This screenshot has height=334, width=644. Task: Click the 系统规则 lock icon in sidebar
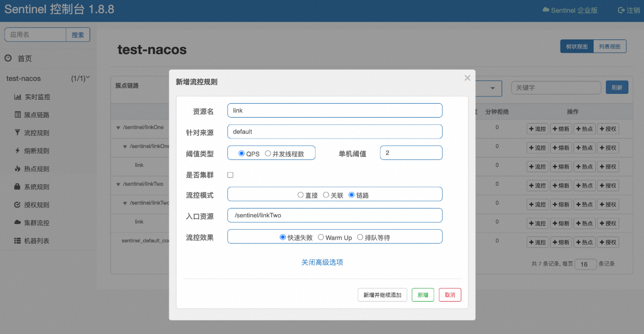click(x=18, y=187)
